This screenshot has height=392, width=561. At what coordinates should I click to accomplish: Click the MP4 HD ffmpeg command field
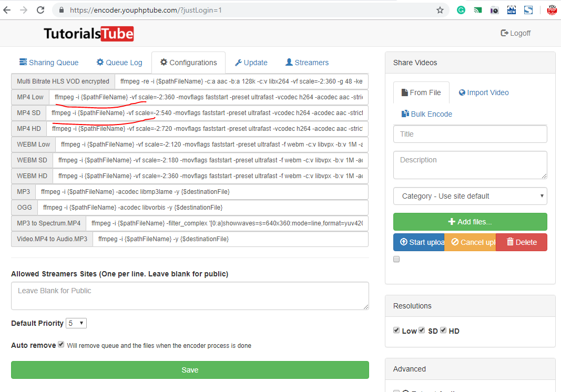coord(208,129)
